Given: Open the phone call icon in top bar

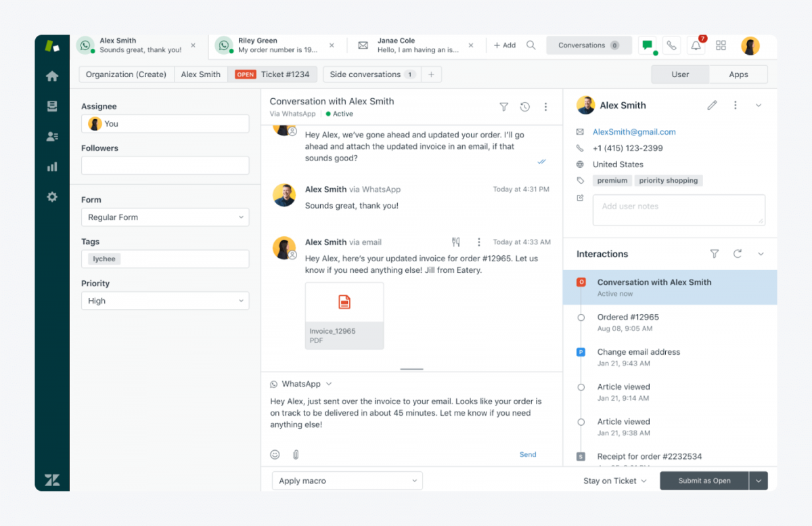Looking at the screenshot, I should 671,45.
